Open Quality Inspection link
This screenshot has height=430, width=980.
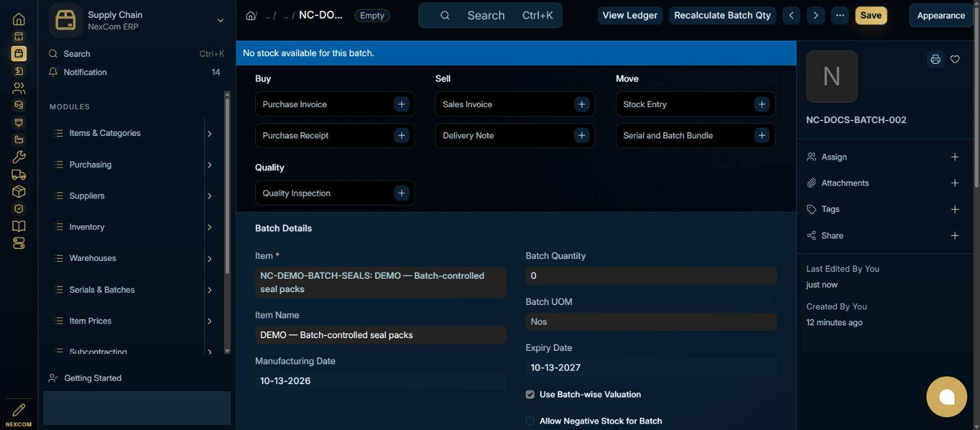(x=297, y=193)
